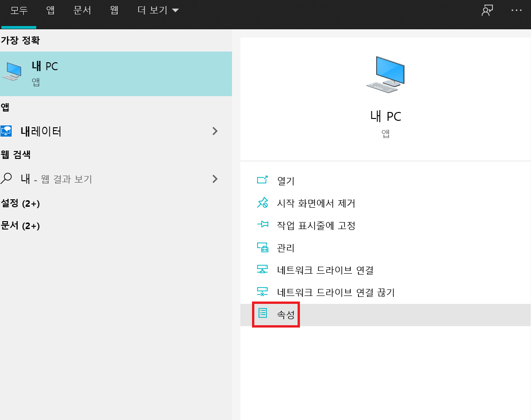Choose 작업 표시줄에 고정
Image resolution: width=531 pixels, height=420 pixels.
[385, 225]
